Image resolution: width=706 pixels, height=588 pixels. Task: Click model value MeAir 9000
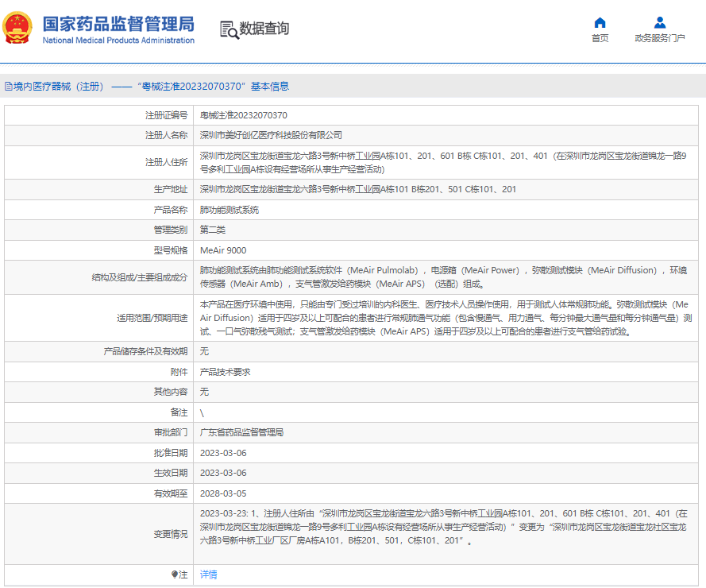pyautogui.click(x=223, y=250)
